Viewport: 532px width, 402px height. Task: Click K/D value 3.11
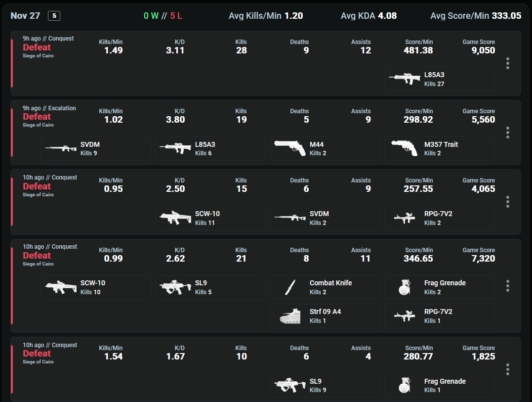point(175,50)
